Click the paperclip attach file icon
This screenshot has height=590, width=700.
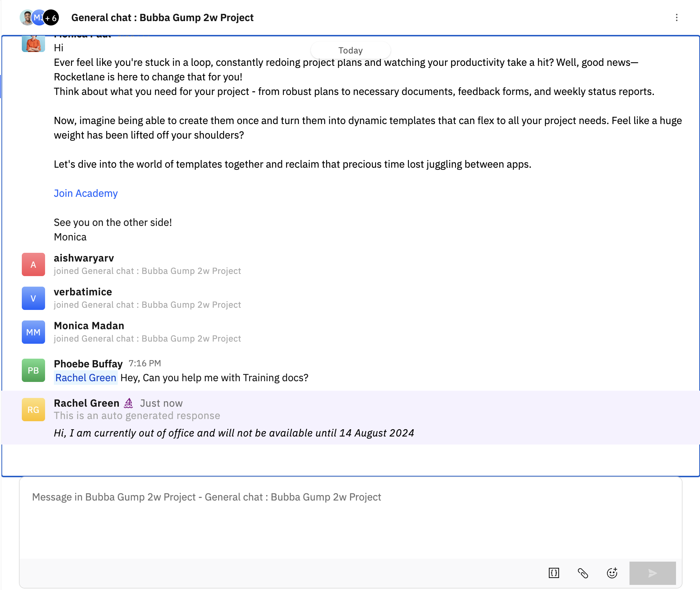coord(583,573)
